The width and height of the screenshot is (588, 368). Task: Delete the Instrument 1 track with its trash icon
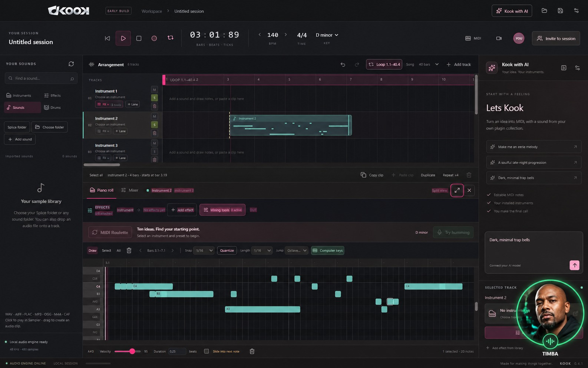155,106
